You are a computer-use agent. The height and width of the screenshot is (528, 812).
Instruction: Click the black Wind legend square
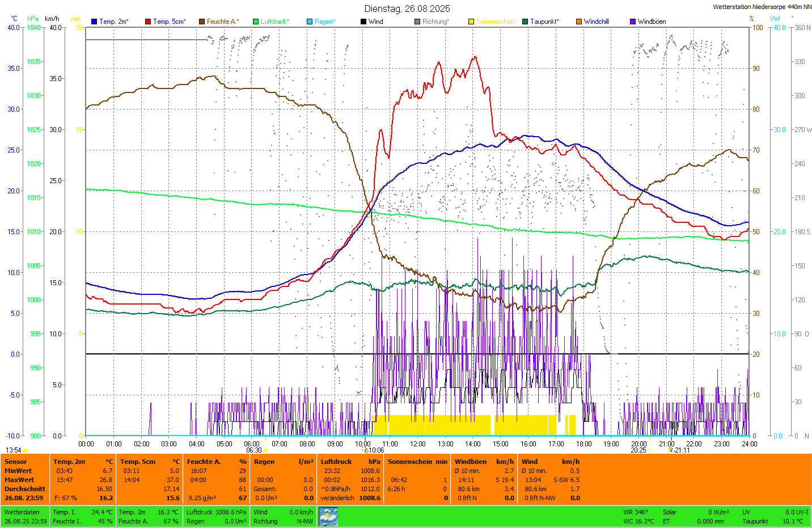tap(363, 22)
